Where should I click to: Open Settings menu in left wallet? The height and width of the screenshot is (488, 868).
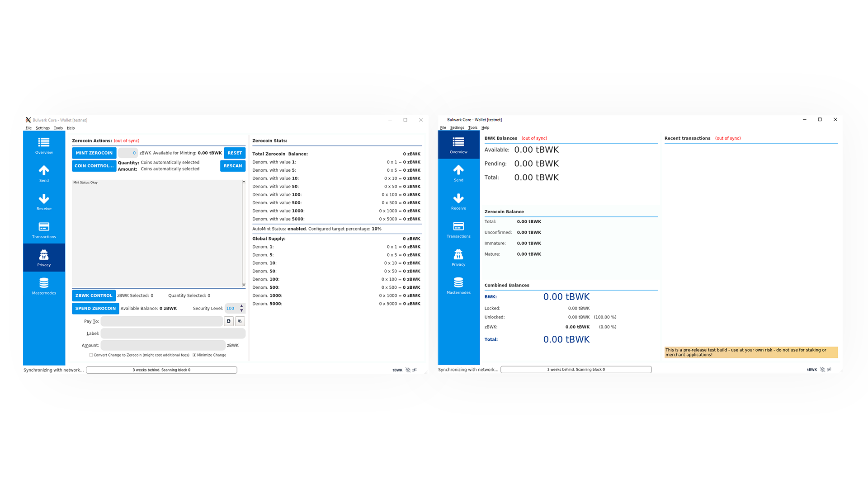click(x=42, y=128)
